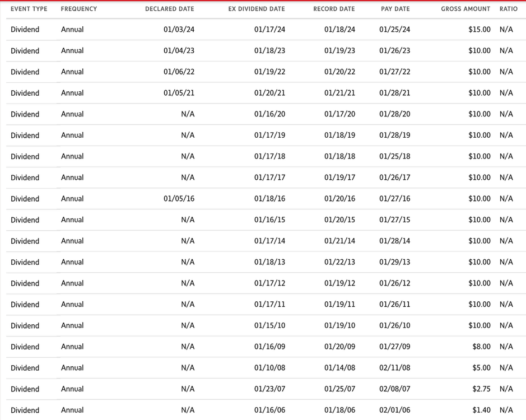Image resolution: width=526 pixels, height=420 pixels.
Task: Click the FREQUENCY column header
Action: coord(79,9)
